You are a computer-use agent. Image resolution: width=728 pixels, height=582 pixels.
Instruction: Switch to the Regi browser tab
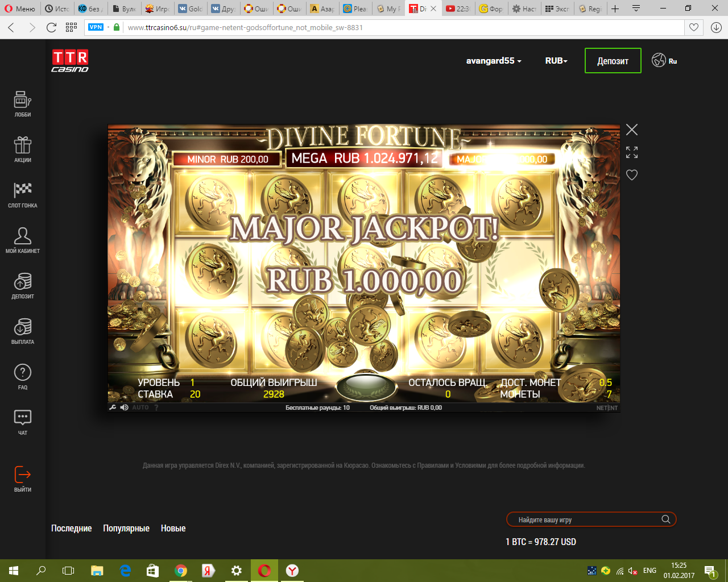click(590, 9)
